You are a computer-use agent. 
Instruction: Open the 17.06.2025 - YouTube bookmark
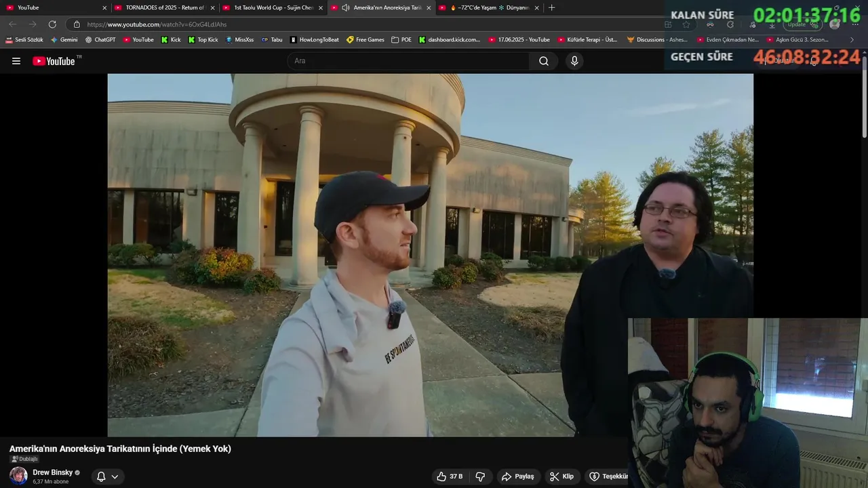coord(519,39)
